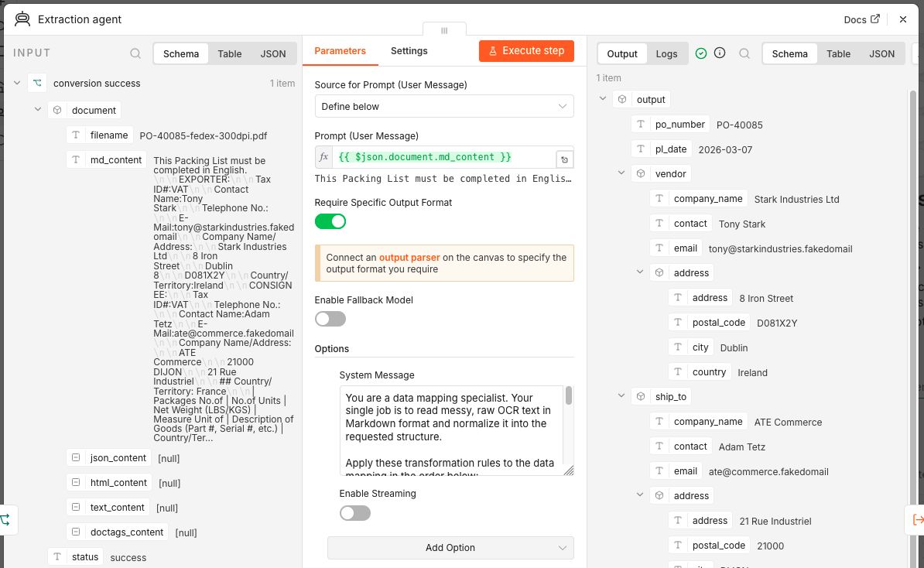The width and height of the screenshot is (924, 568).
Task: Click inside the System Message text area
Action: click(x=451, y=430)
